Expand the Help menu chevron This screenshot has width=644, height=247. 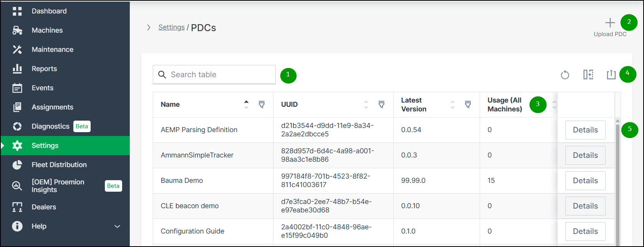click(x=118, y=226)
